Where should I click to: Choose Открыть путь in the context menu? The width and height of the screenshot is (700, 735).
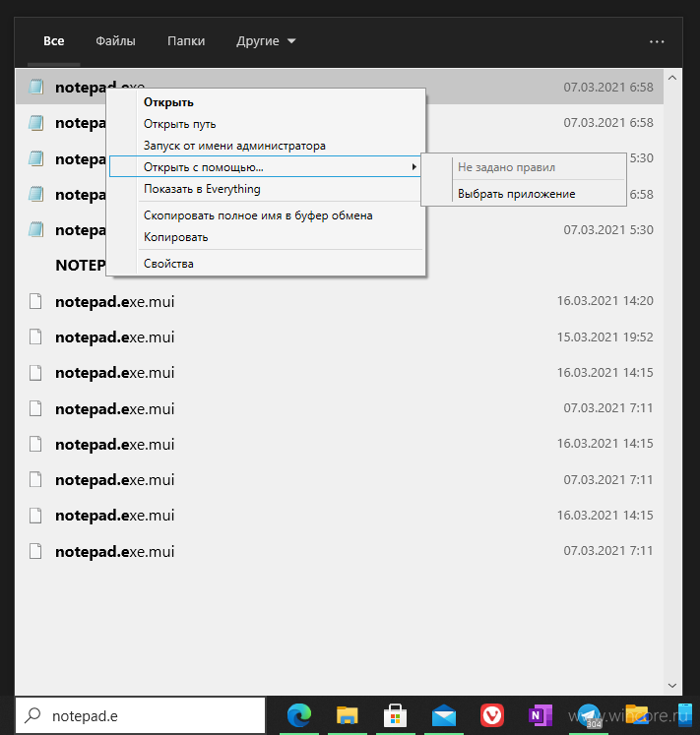(180, 124)
